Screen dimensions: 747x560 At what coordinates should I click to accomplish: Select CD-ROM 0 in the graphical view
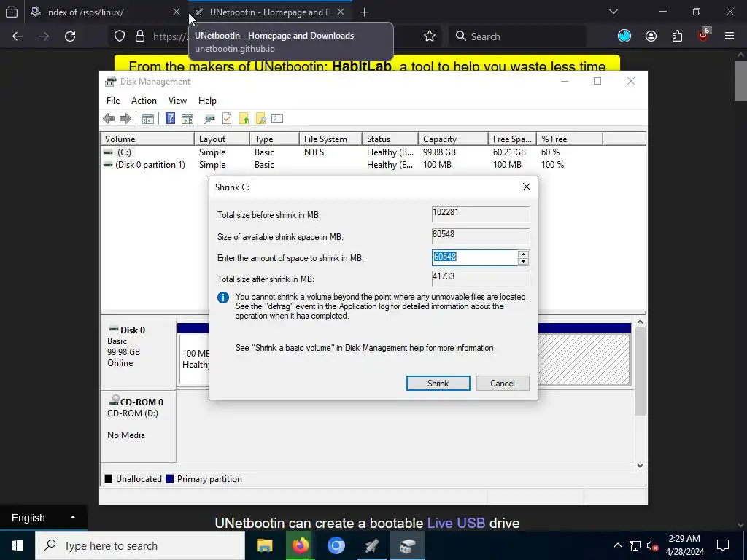click(138, 426)
